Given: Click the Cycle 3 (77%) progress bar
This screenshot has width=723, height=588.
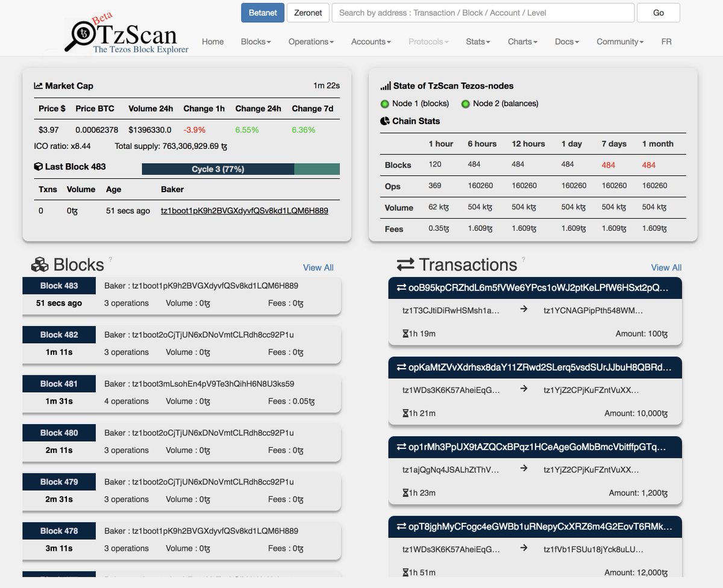Looking at the screenshot, I should pos(241,169).
